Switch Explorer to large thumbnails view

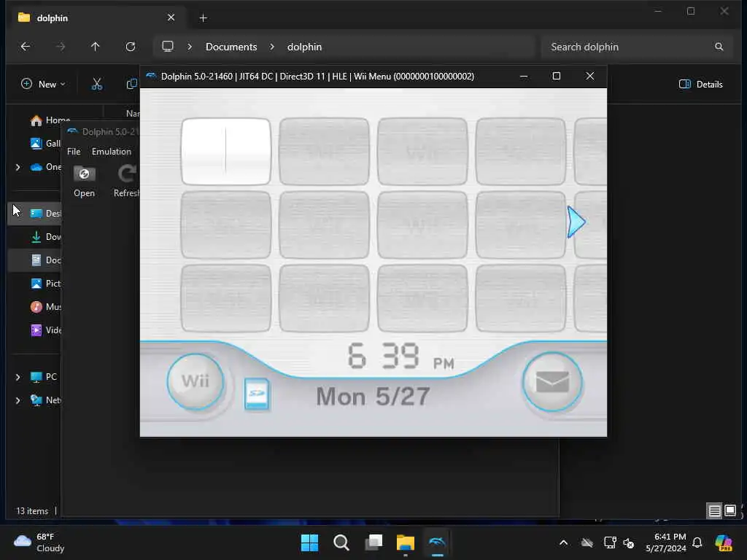[x=730, y=511]
